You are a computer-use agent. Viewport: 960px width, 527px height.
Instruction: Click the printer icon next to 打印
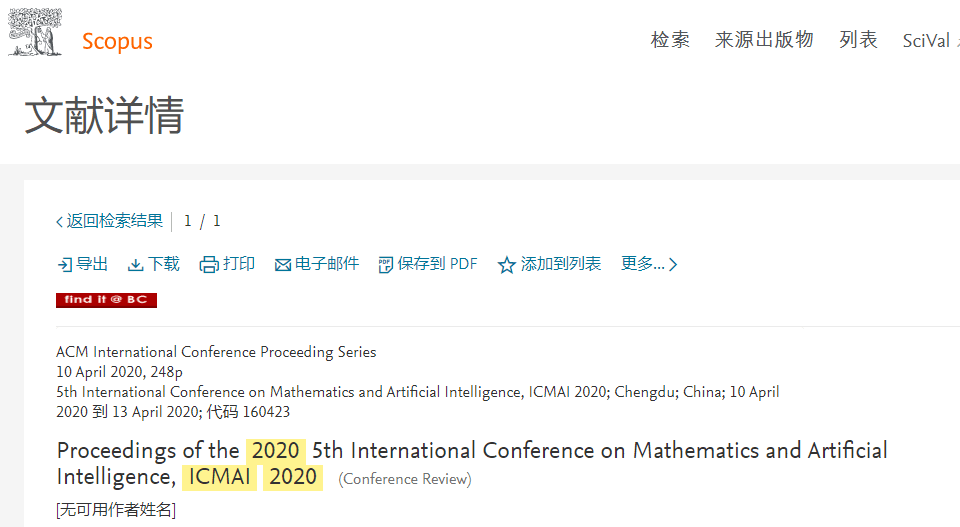click(209, 264)
